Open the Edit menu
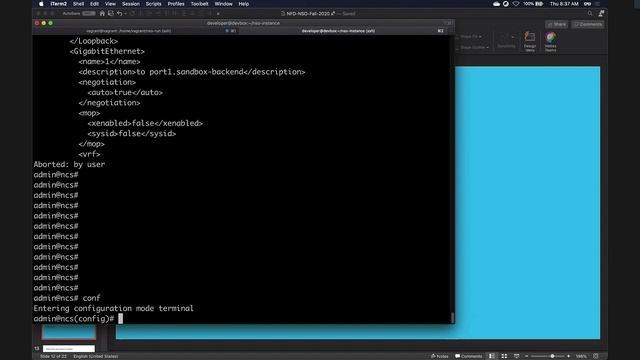This screenshot has height=360, width=640. point(94,4)
